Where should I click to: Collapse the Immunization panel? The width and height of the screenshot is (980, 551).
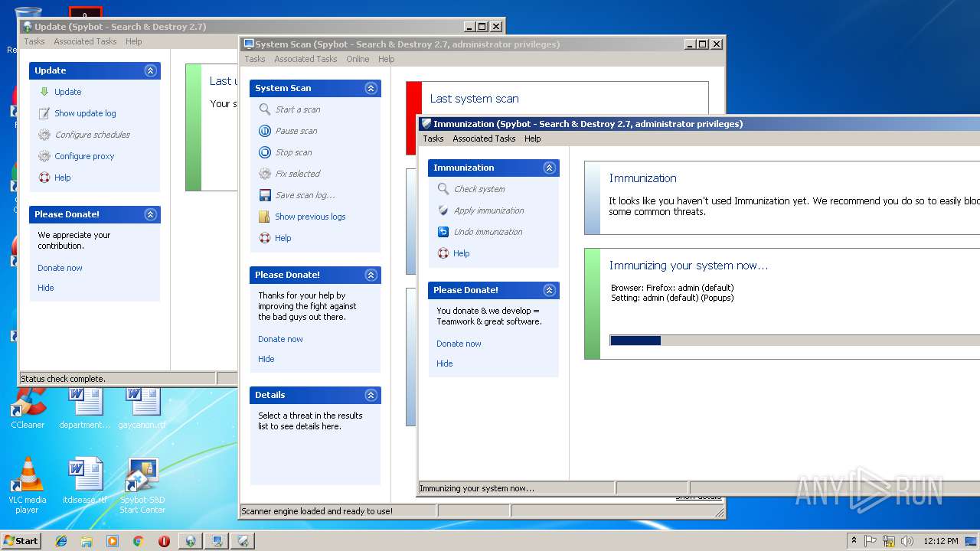(549, 168)
